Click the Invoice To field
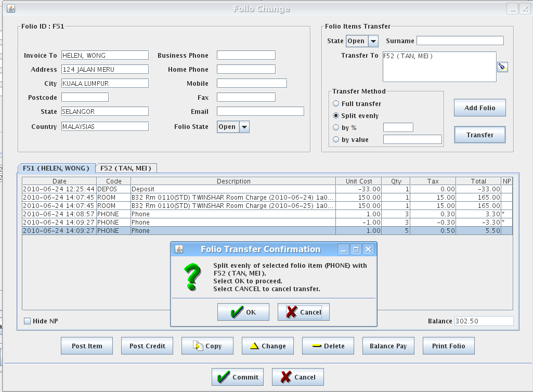 (x=105, y=56)
